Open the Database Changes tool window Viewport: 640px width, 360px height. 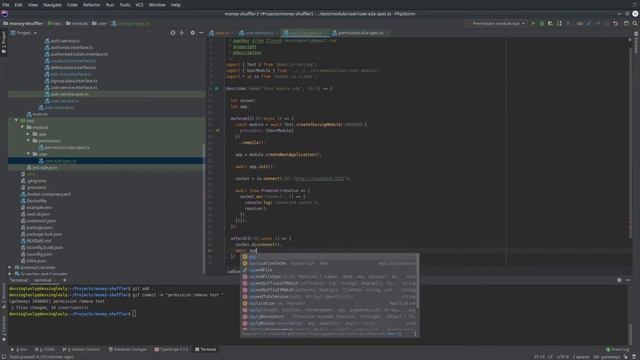tap(127, 349)
